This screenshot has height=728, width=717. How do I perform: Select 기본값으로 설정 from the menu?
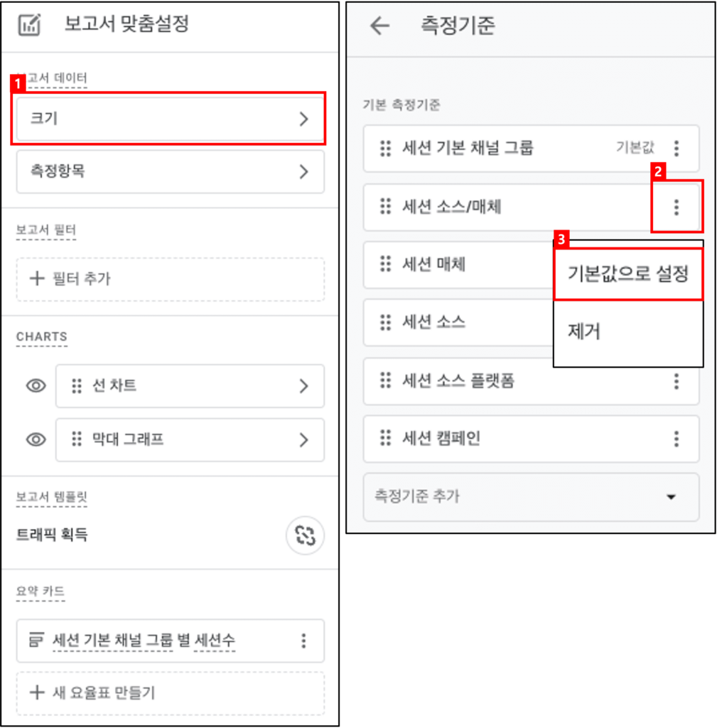coord(628,274)
